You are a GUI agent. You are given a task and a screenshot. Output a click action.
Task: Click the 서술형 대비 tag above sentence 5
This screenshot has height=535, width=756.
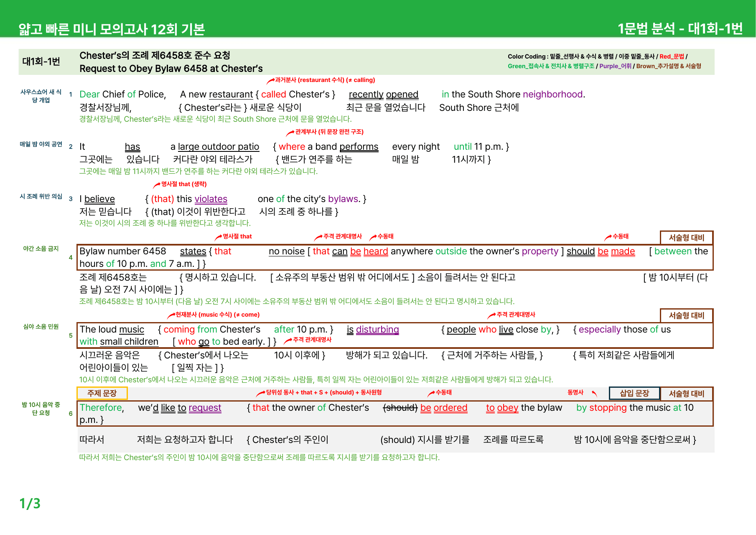pos(686,315)
